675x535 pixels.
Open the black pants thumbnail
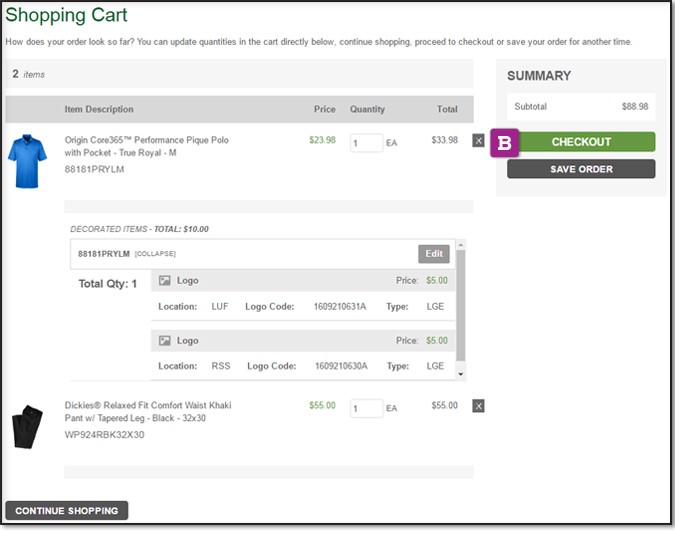pos(28,428)
